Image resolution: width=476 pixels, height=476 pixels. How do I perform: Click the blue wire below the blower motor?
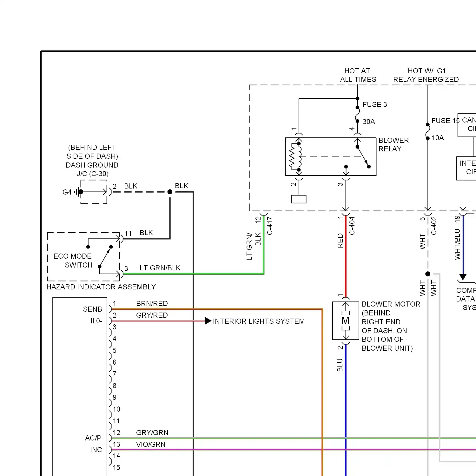[x=346, y=410]
